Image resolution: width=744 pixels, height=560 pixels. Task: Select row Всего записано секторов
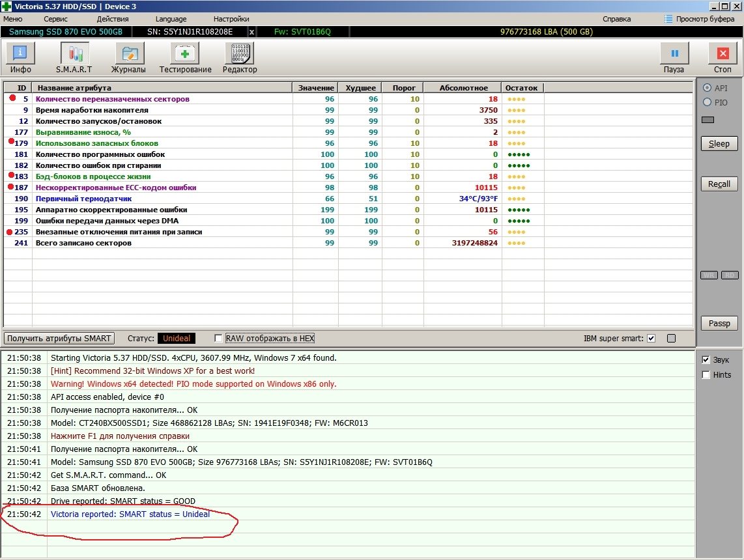click(348, 243)
